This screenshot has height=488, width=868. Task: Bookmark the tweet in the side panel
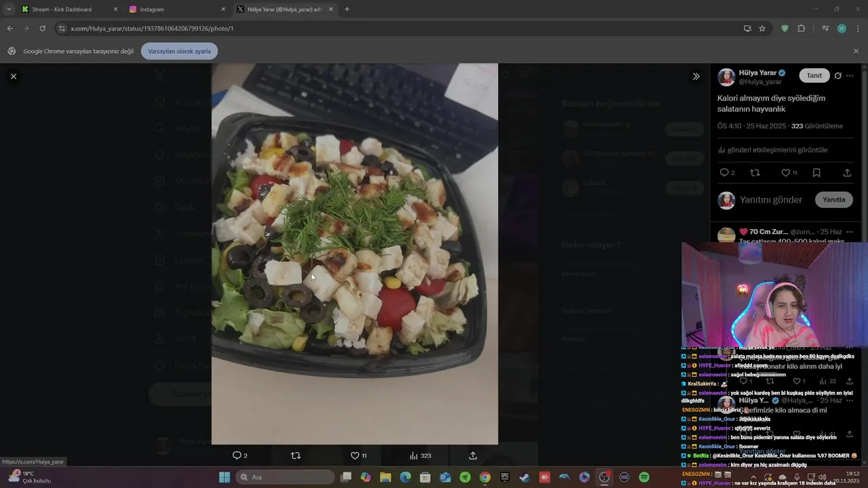coord(816,173)
